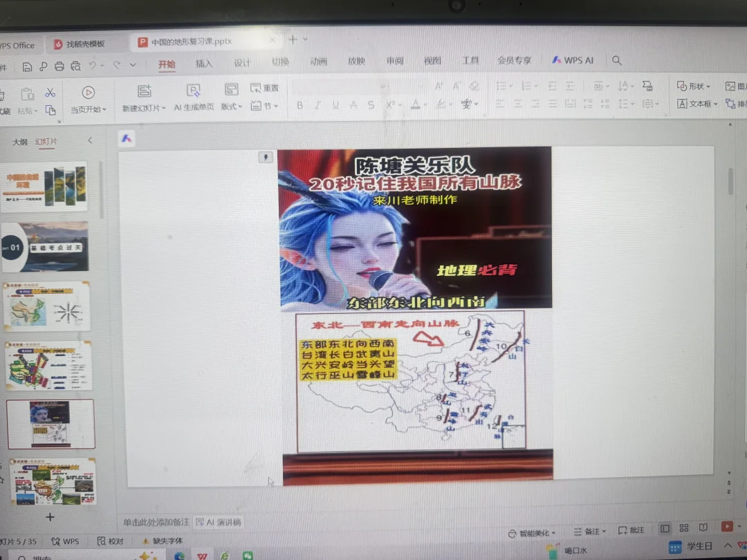Switch to 大纲 outline pane tab
Screen dimensions: 747x560
(19, 142)
